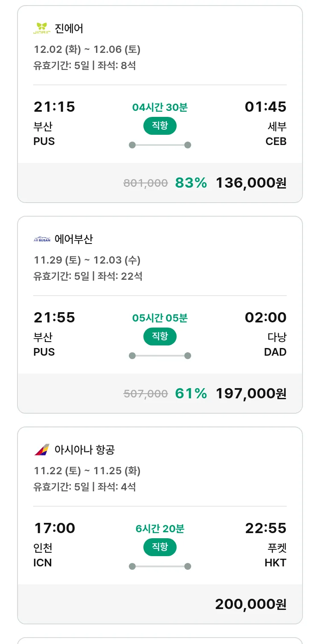This screenshot has width=320, height=644.
Task: Open the 에어부산 airline name
Action: pyautogui.click(x=73, y=239)
